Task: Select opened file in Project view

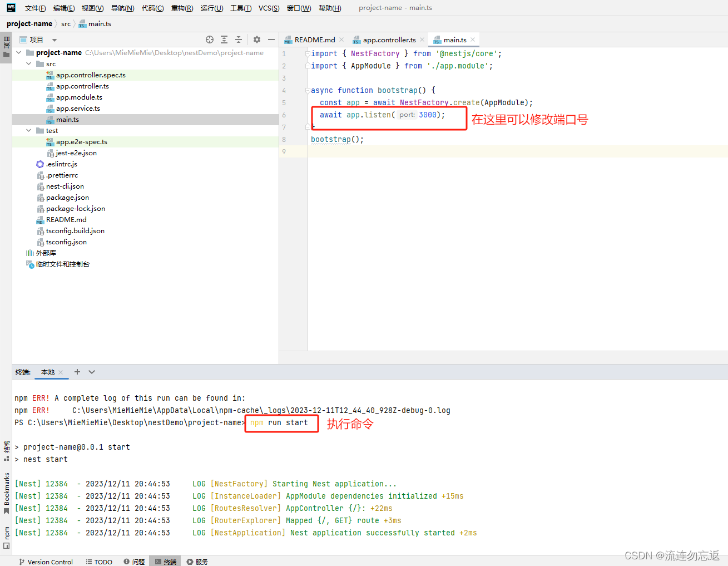Action: coord(210,40)
